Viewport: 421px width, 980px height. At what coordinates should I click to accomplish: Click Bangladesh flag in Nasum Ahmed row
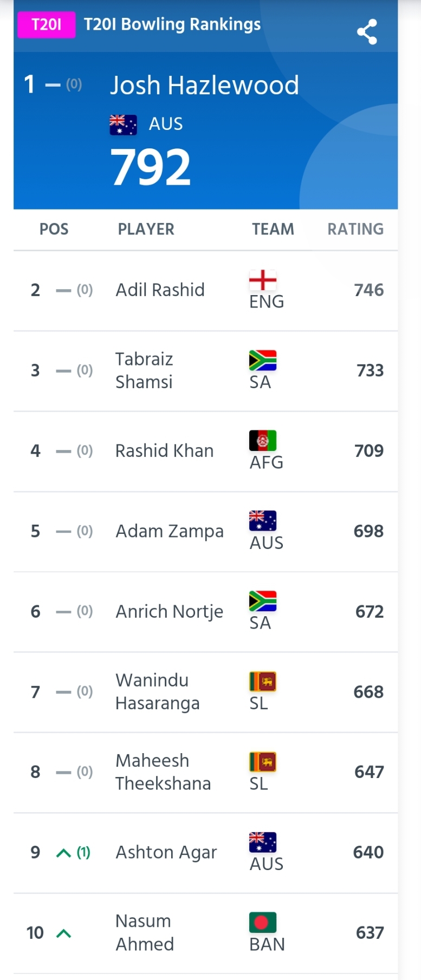[263, 923]
